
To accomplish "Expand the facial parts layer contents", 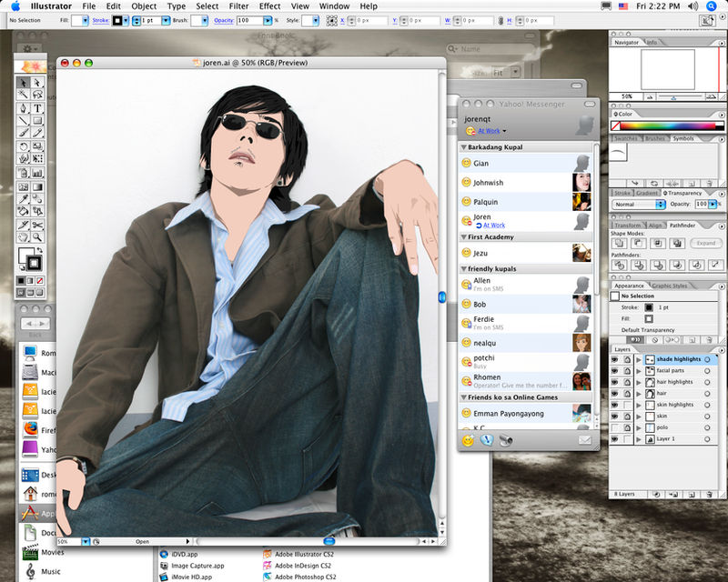I will tap(639, 371).
